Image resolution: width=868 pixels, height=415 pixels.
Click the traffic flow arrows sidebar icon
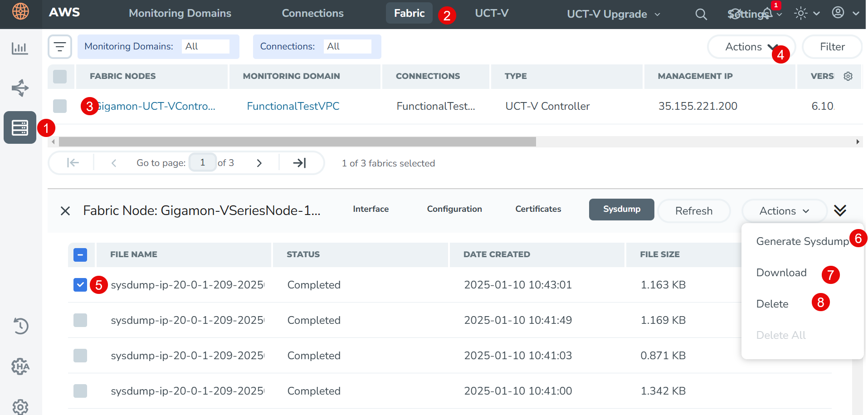pos(20,88)
